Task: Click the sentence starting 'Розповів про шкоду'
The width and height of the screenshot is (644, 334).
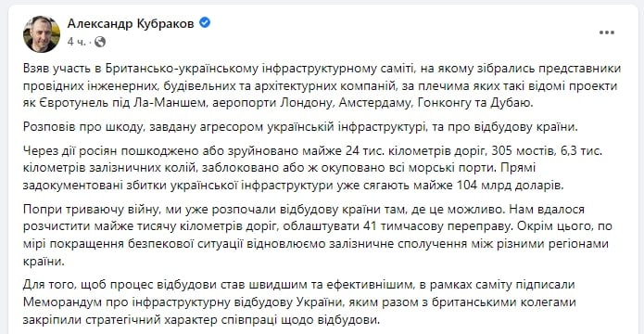Action: (x=300, y=127)
